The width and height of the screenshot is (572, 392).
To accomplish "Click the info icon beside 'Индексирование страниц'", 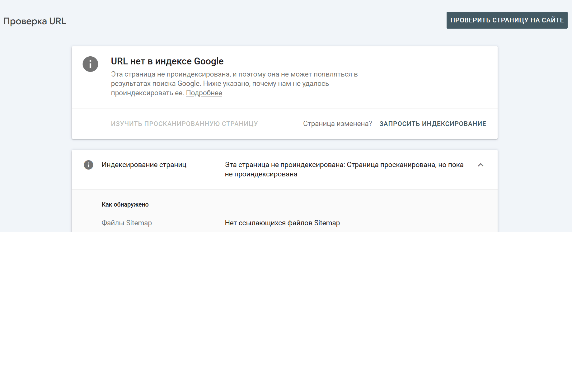I will click(x=88, y=165).
